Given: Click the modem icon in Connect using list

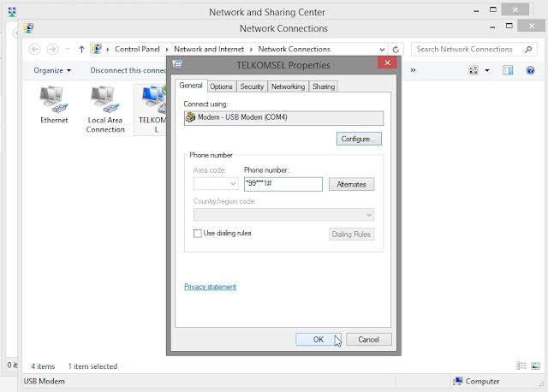Looking at the screenshot, I should point(190,117).
